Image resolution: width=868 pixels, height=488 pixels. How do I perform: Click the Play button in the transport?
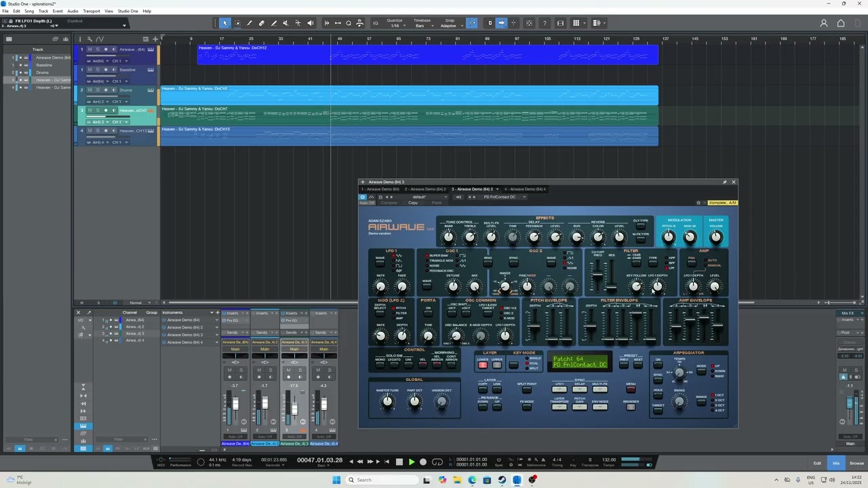click(x=411, y=462)
